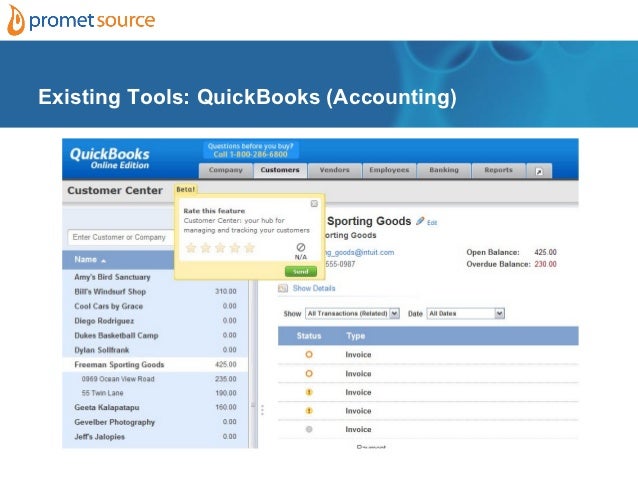
Task: Click the green Send button
Action: [301, 271]
